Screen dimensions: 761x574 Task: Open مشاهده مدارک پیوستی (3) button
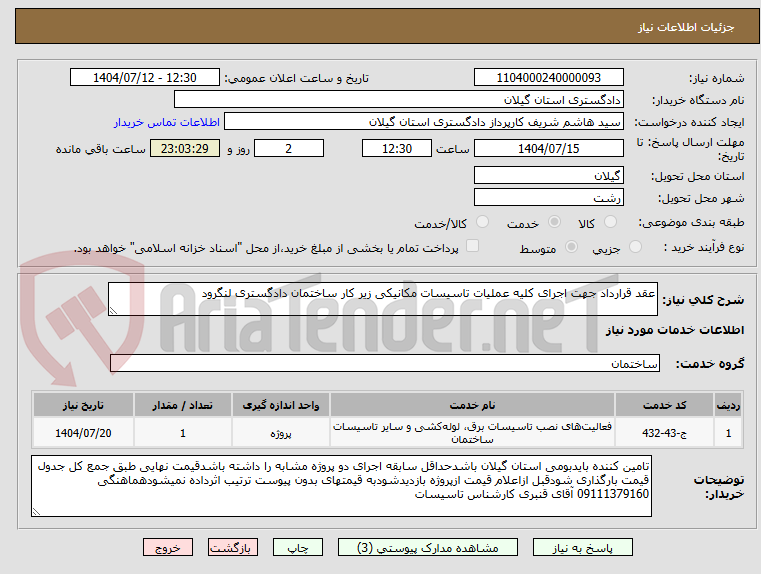(x=428, y=547)
